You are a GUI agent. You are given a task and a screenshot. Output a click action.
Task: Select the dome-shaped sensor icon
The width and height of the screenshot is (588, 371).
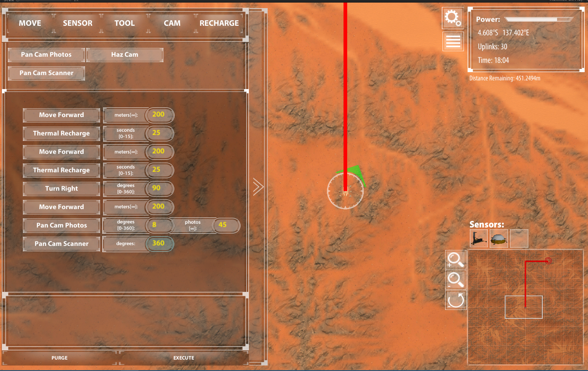pyautogui.click(x=499, y=239)
